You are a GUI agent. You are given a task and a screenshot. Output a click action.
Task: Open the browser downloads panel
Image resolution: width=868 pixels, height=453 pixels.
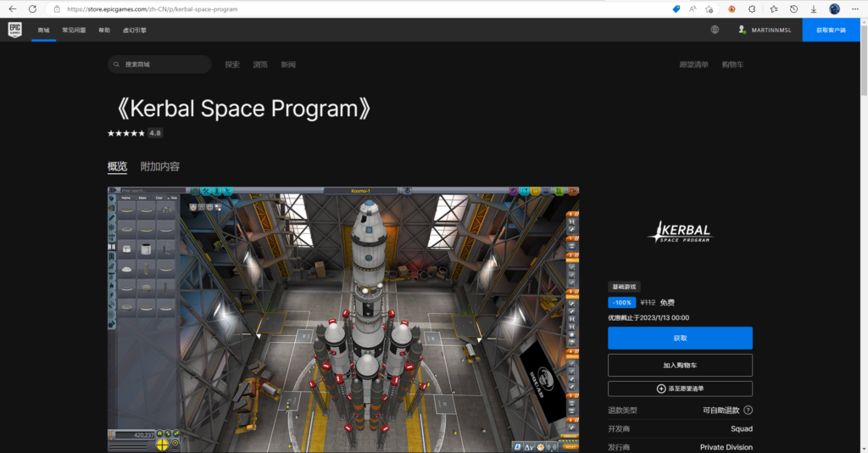point(814,8)
